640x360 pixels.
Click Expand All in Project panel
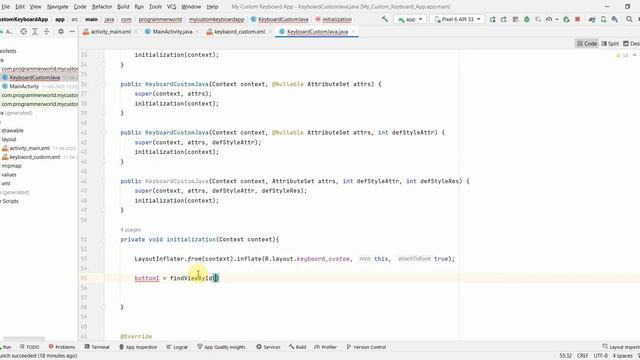point(35,31)
